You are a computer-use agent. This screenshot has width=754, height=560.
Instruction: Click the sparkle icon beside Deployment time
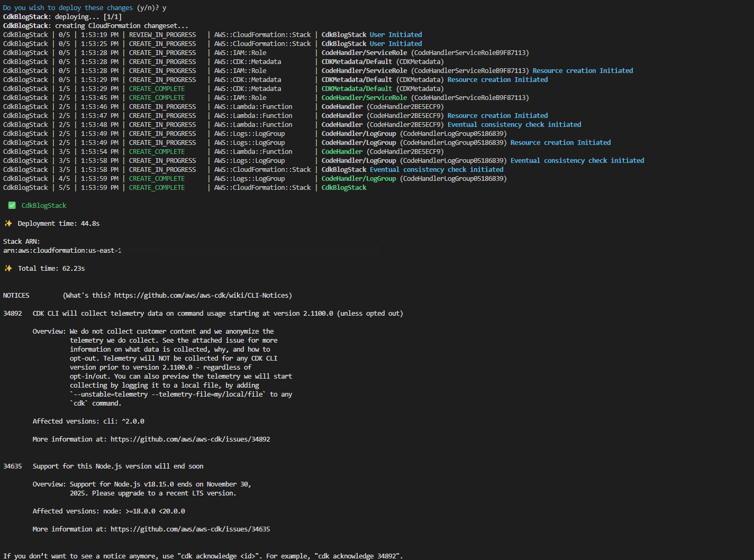point(8,223)
